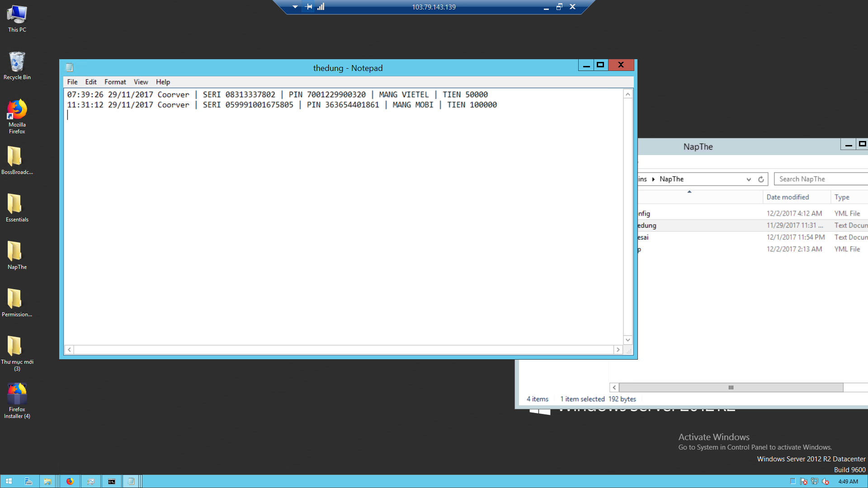The width and height of the screenshot is (868, 488).
Task: Click the ins breadcrumb arrow before NapThe
Action: (653, 179)
